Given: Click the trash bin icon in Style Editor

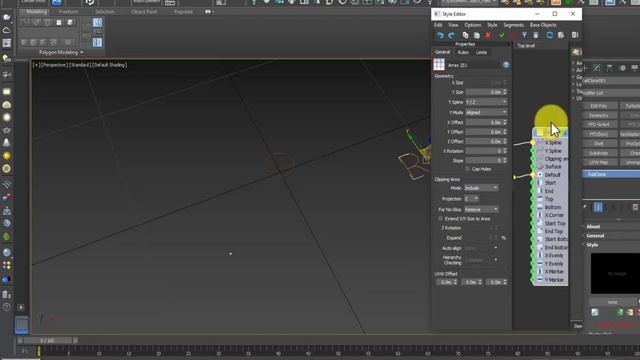Looking at the screenshot, I should (x=536, y=36).
